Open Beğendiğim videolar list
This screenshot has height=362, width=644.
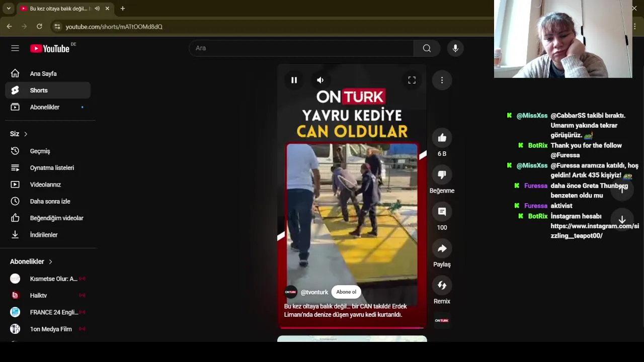coord(48,218)
